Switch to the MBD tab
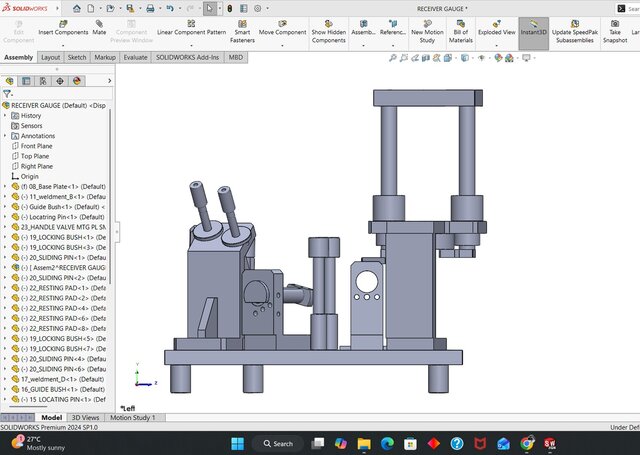 (x=236, y=58)
